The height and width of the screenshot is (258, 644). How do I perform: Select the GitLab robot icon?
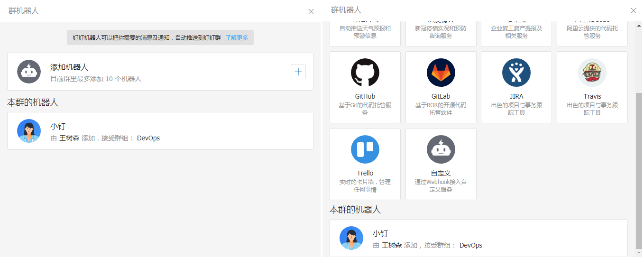[441, 73]
